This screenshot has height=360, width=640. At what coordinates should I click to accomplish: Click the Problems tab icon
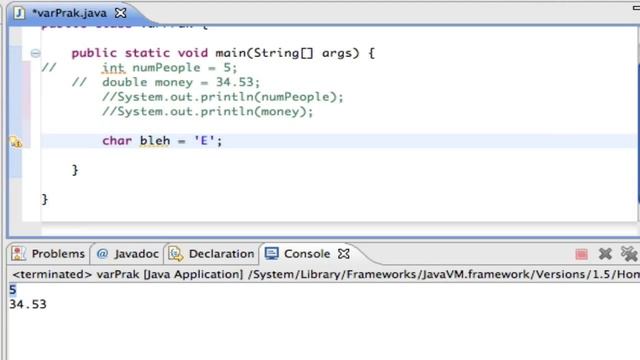pyautogui.click(x=18, y=253)
